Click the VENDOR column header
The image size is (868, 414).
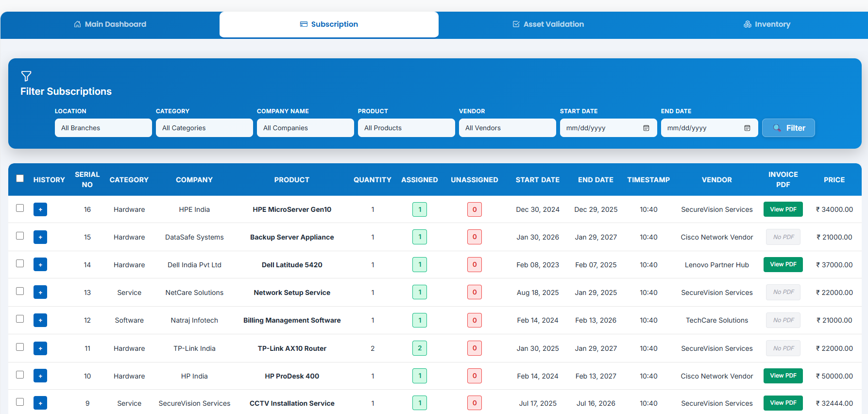(x=717, y=180)
